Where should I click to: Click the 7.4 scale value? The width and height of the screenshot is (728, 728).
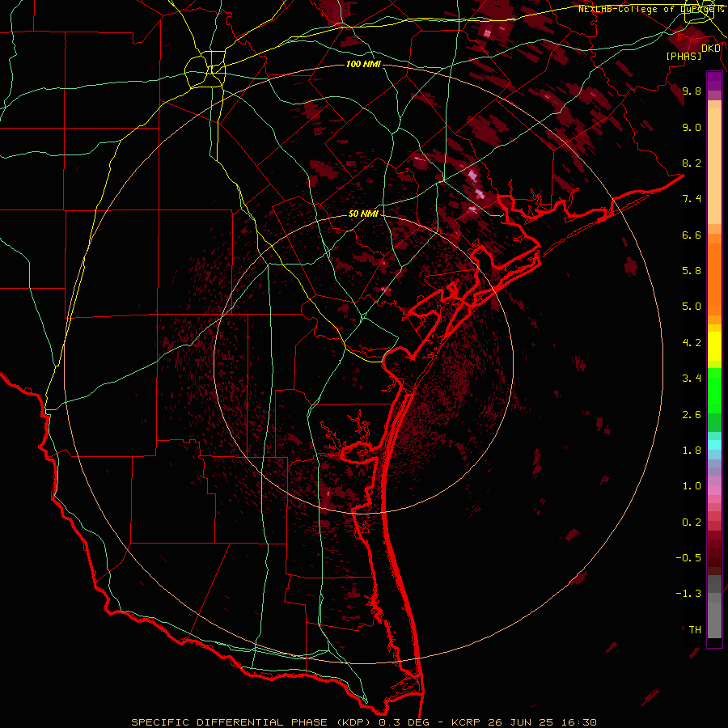coord(692,199)
